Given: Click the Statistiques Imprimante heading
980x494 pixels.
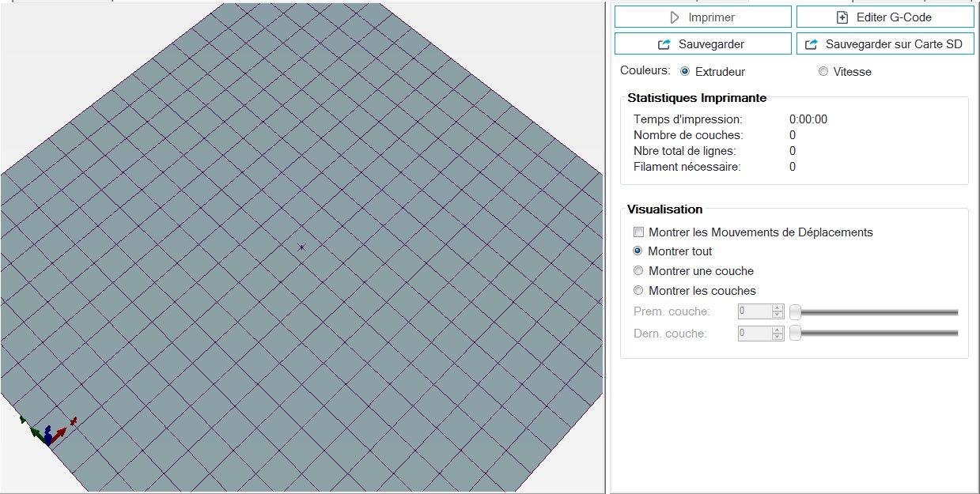Looking at the screenshot, I should (697, 98).
